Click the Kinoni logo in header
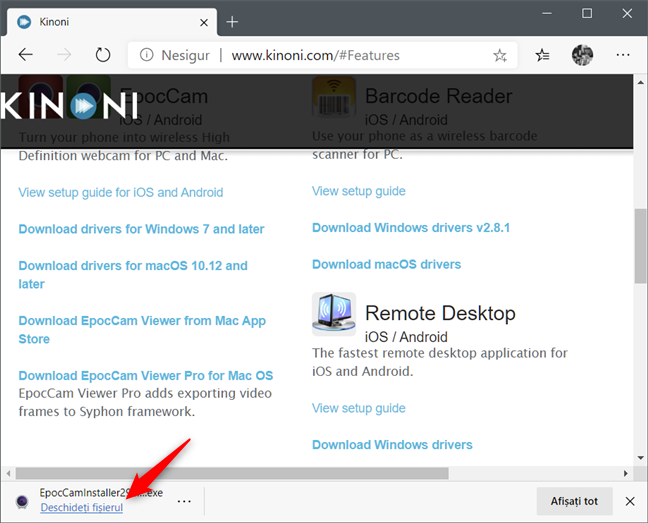Viewport: 648px width, 523px height. pyautogui.click(x=69, y=106)
